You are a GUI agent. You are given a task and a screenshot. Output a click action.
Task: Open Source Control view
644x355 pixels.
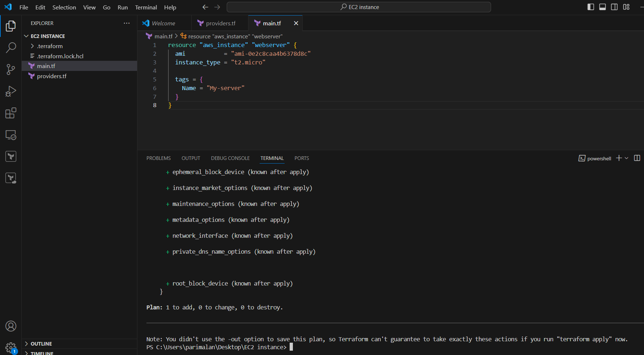11,69
